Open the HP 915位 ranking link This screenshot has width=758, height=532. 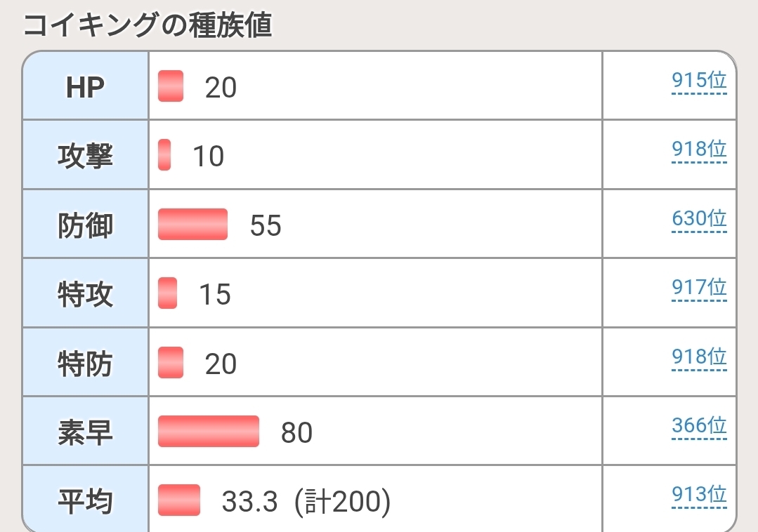698,81
